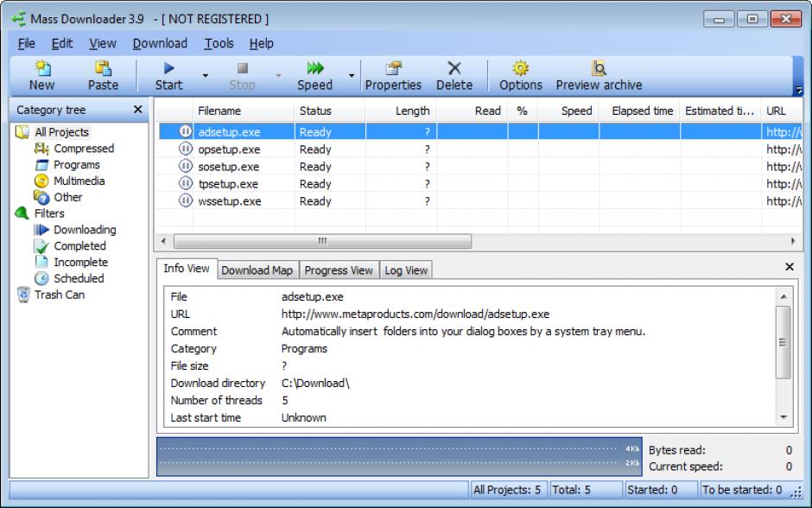
Task: Click the Completed filter checkmark icon
Action: (41, 246)
